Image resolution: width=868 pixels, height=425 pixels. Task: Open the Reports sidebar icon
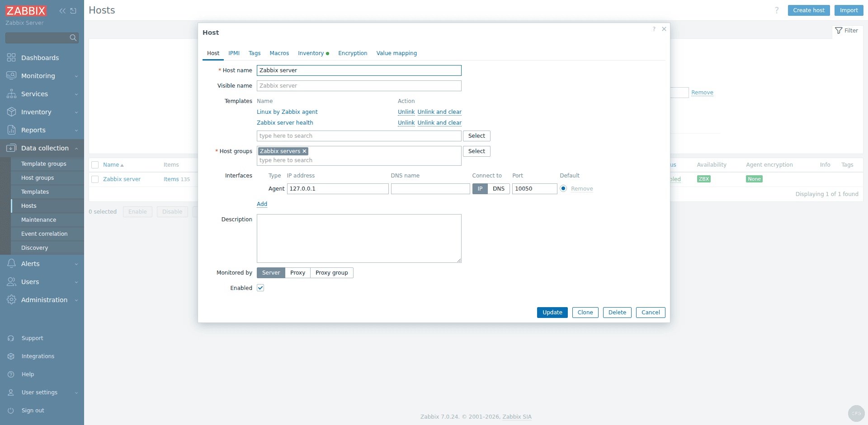coord(11,130)
